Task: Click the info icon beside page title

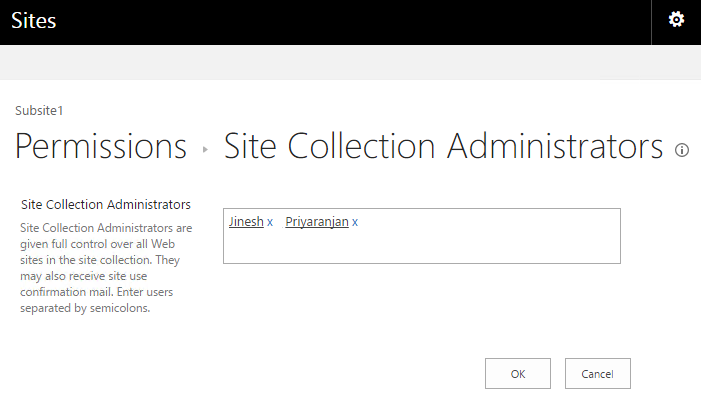Action: (x=683, y=150)
